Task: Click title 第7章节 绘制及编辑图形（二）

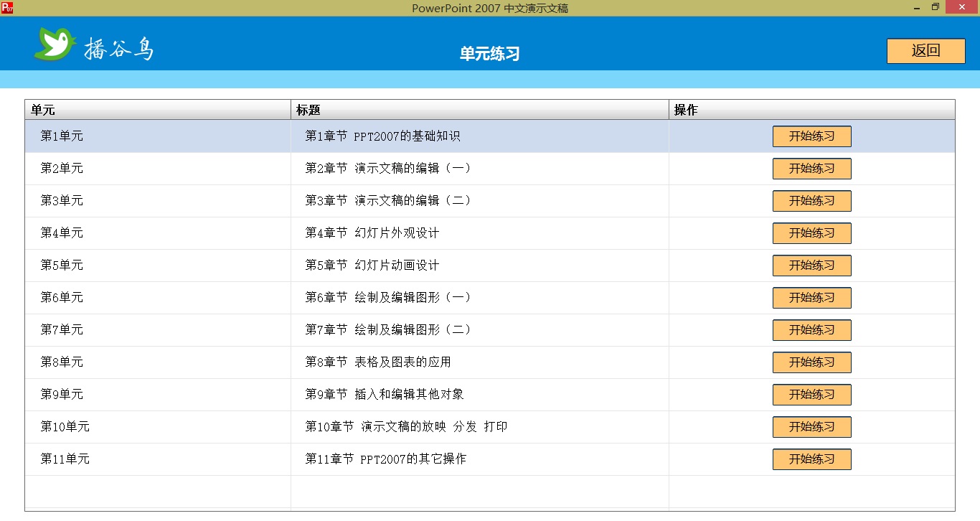Action: coord(390,329)
